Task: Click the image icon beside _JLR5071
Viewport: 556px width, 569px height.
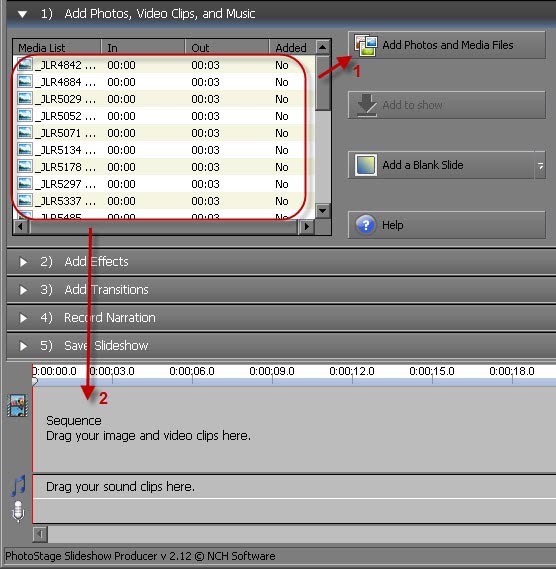Action: coord(25,133)
